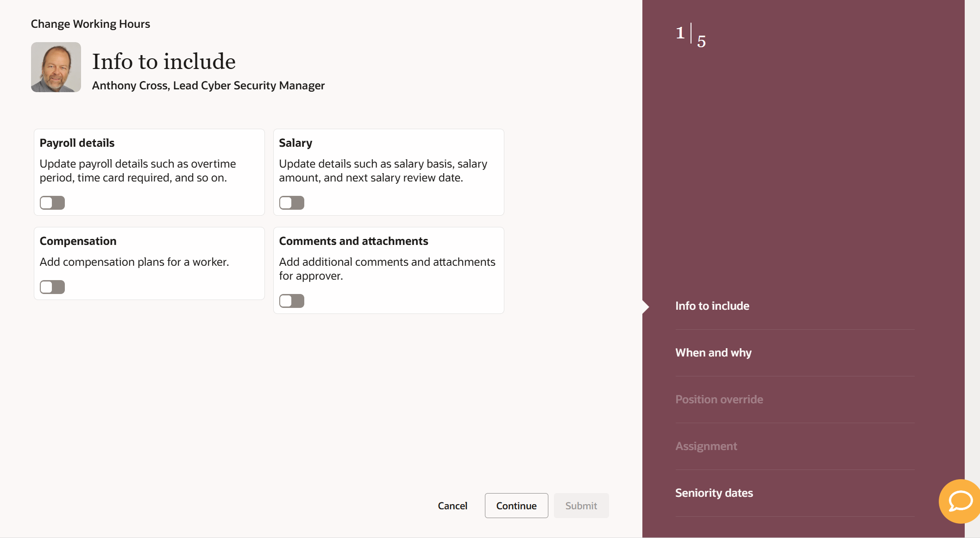Enable the Payroll details toggle
Image resolution: width=980 pixels, height=538 pixels.
click(x=52, y=203)
